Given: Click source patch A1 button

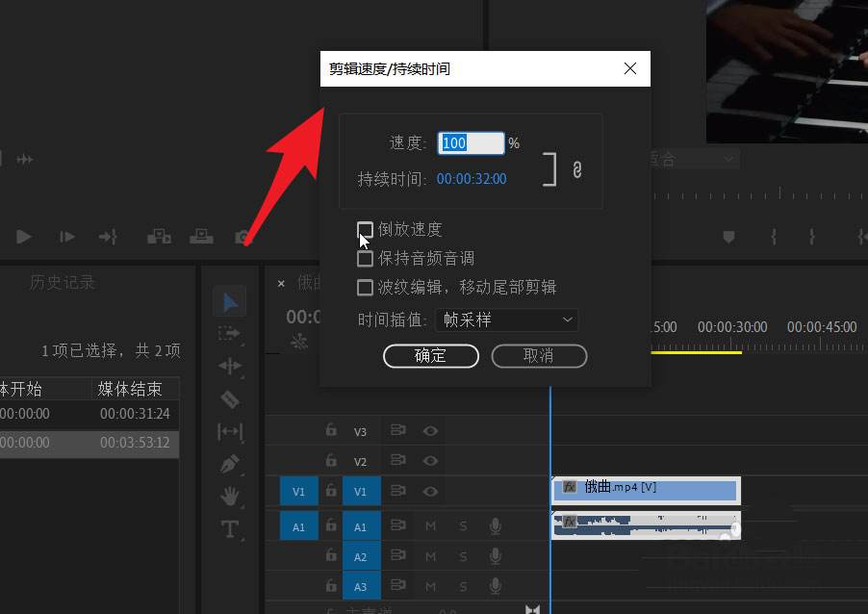Looking at the screenshot, I should point(299,526).
